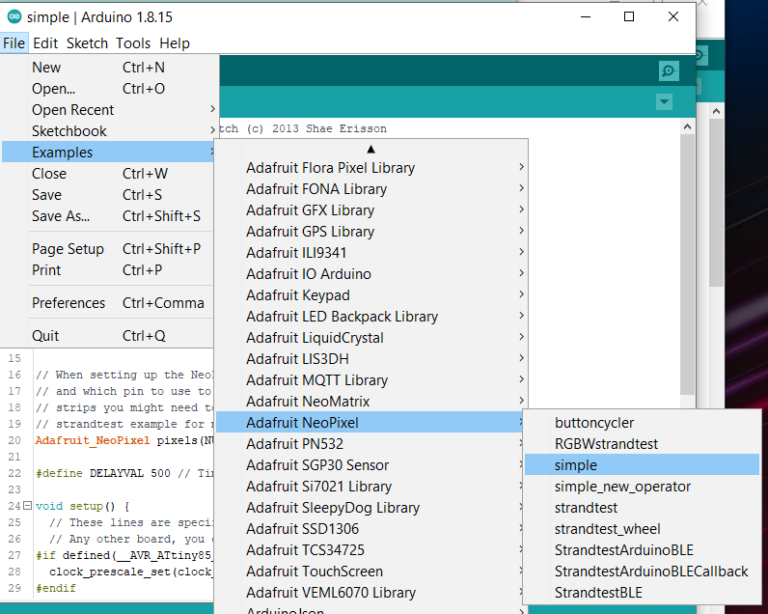This screenshot has height=614, width=768.
Task: Open the File menu
Action: click(14, 43)
